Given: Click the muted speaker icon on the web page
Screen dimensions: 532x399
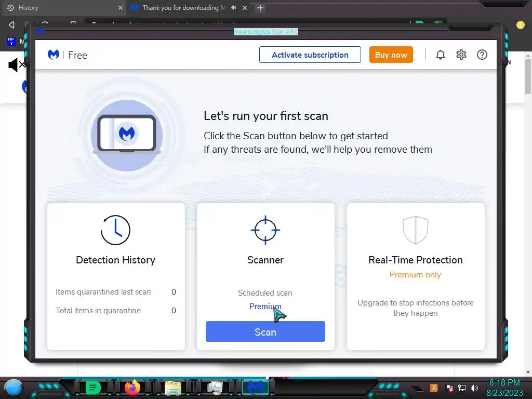Looking at the screenshot, I should tap(16, 64).
